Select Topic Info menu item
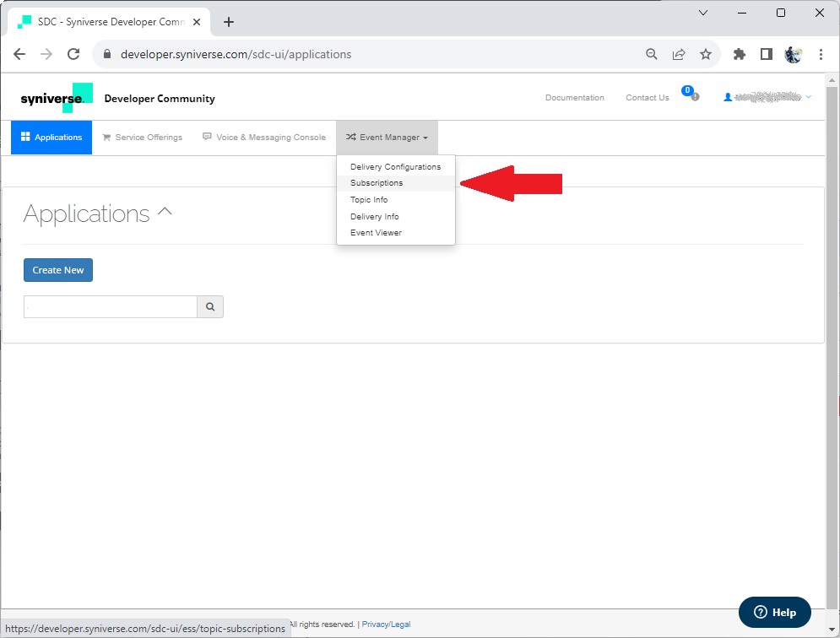The height and width of the screenshot is (638, 840). (395, 199)
